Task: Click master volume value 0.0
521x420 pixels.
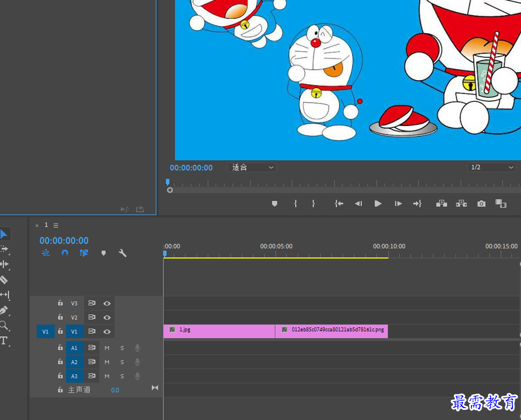Action: [x=115, y=390]
